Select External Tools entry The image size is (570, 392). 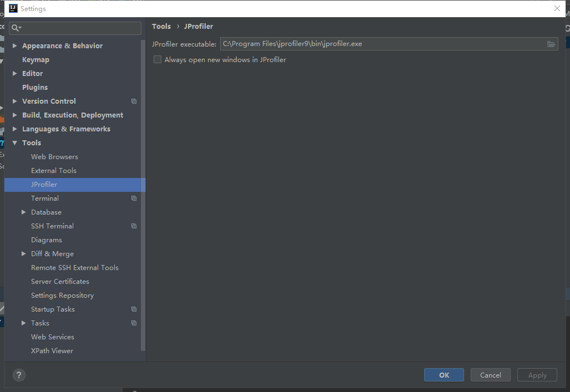54,171
